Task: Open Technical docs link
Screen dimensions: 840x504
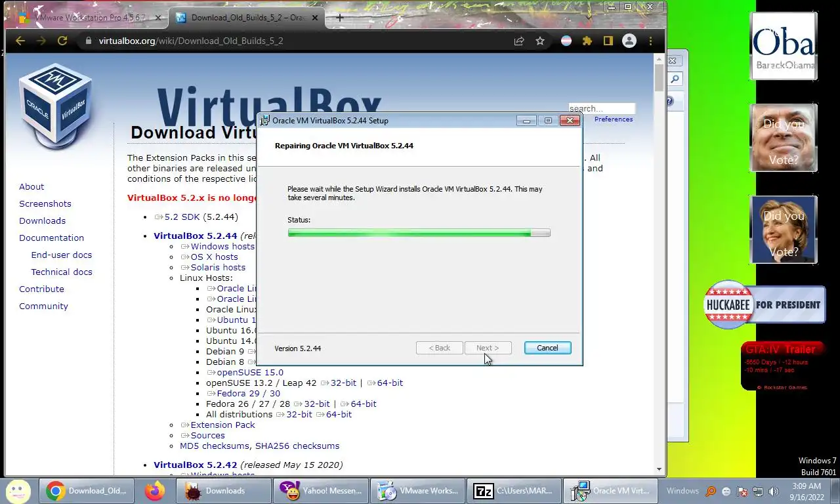Action: (62, 272)
